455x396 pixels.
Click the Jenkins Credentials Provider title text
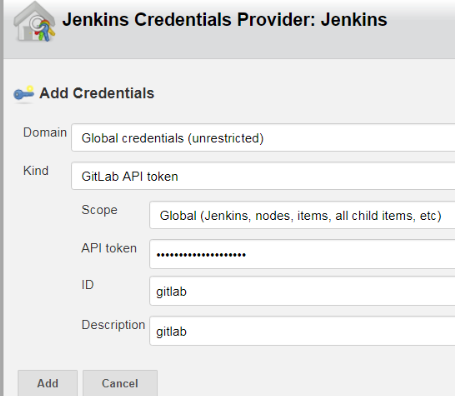(x=225, y=19)
